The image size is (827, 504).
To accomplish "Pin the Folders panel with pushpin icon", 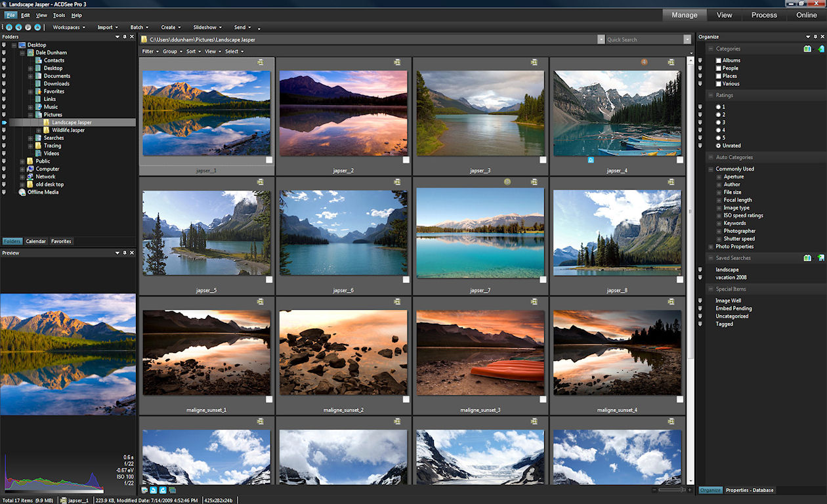I will [124, 37].
